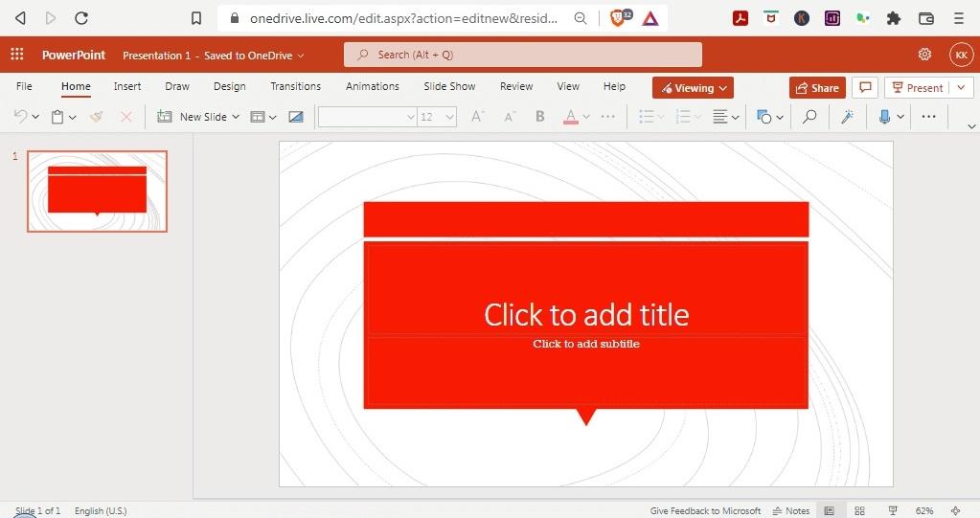Expand undo dropdown arrow
This screenshot has width=980, height=518.
pos(35,116)
